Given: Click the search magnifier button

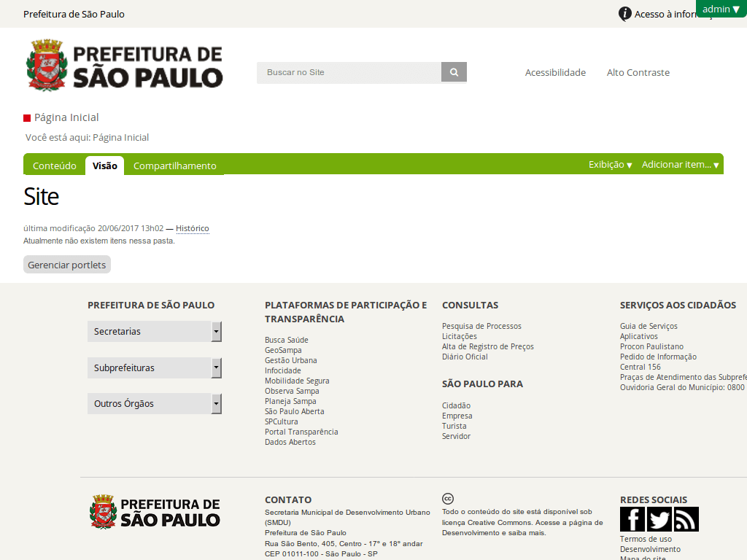Looking at the screenshot, I should [454, 72].
